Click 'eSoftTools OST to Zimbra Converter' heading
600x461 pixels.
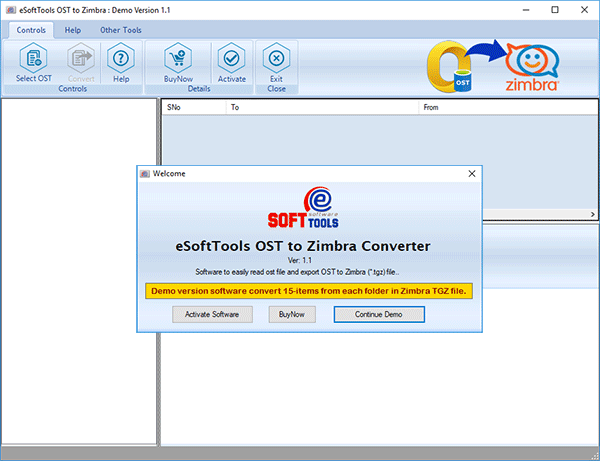coord(303,246)
